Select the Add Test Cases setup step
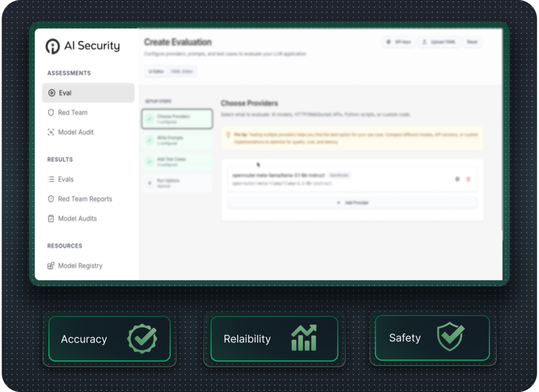 (177, 162)
